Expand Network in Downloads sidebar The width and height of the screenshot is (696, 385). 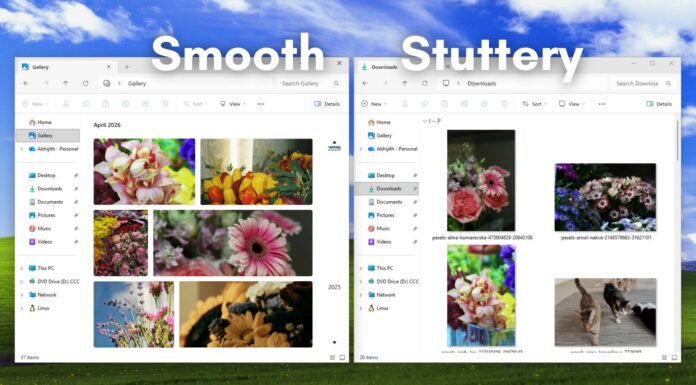(x=360, y=295)
